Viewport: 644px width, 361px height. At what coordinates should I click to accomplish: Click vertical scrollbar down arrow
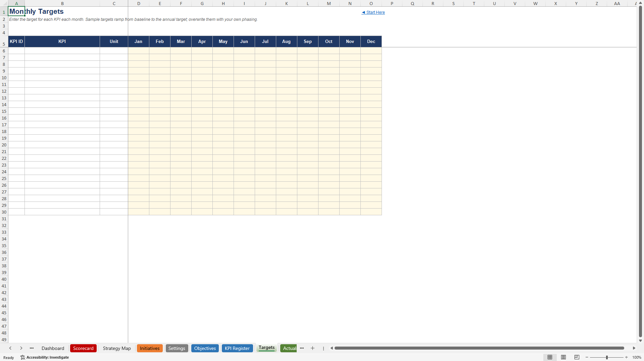tap(640, 341)
